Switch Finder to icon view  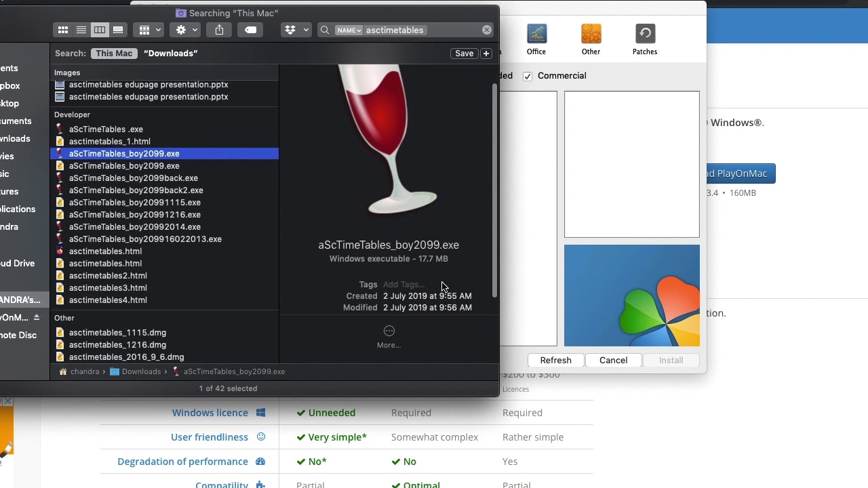(63, 30)
